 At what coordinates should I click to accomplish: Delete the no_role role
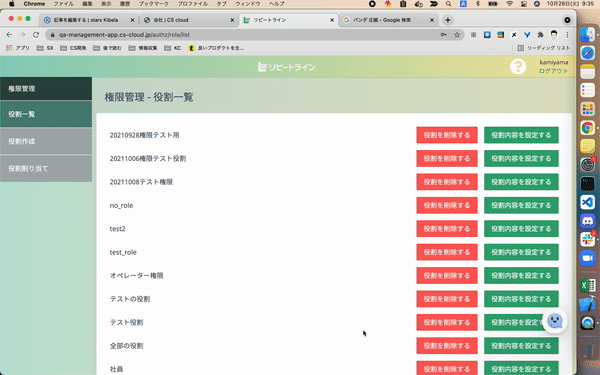tap(447, 205)
